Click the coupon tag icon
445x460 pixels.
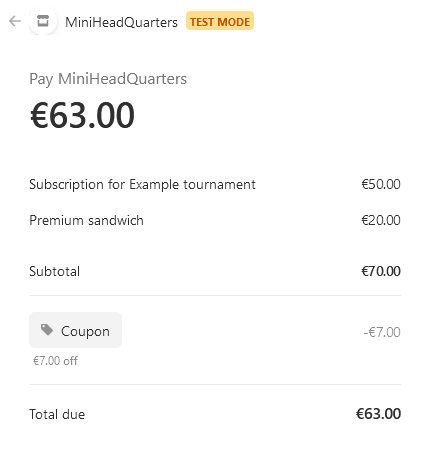[x=47, y=330]
